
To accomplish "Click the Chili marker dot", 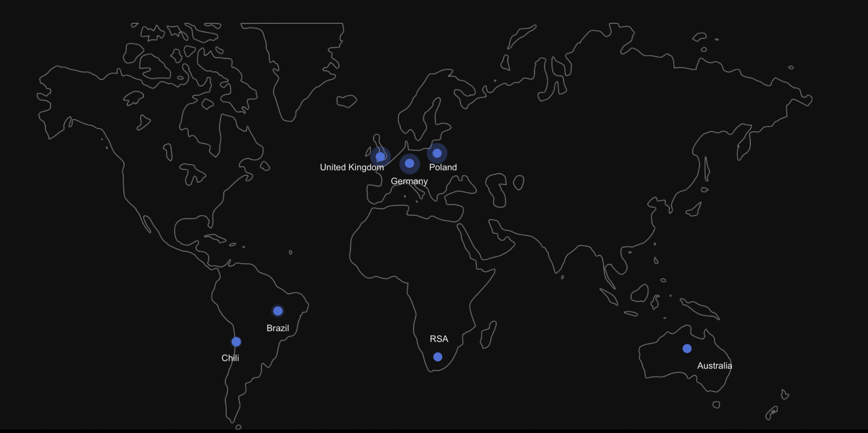I will pos(236,342).
